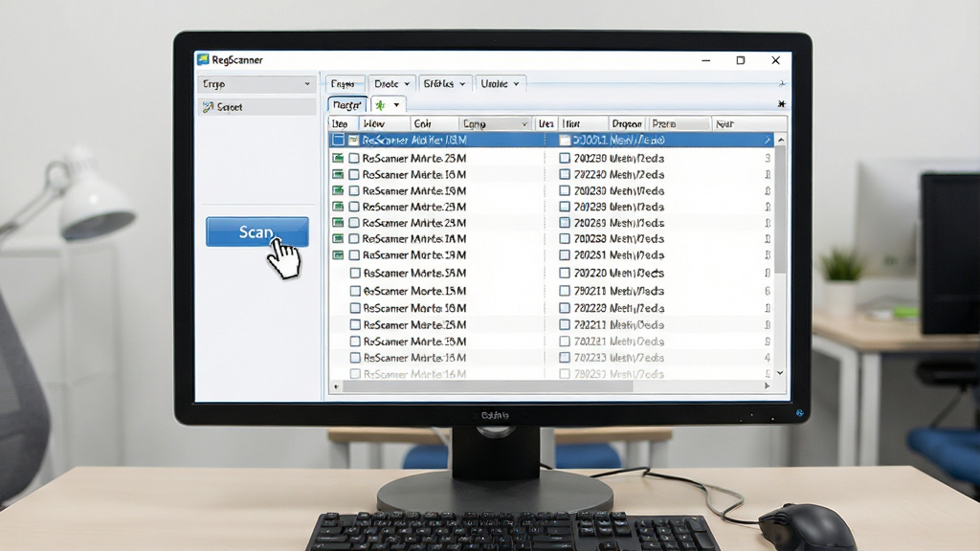Viewport: 980px width, 551px height.
Task: Choose the wand-icon Select entry in the left panel
Action: 256,107
